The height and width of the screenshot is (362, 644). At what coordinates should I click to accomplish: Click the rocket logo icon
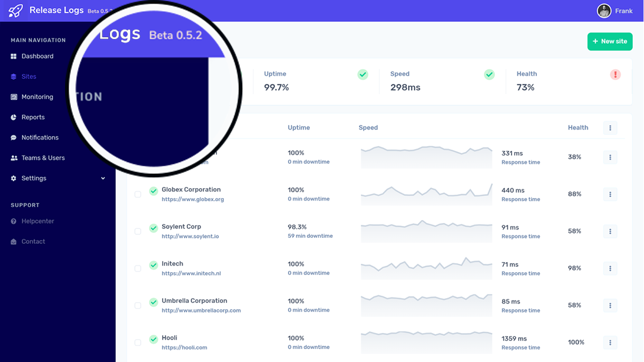click(15, 11)
